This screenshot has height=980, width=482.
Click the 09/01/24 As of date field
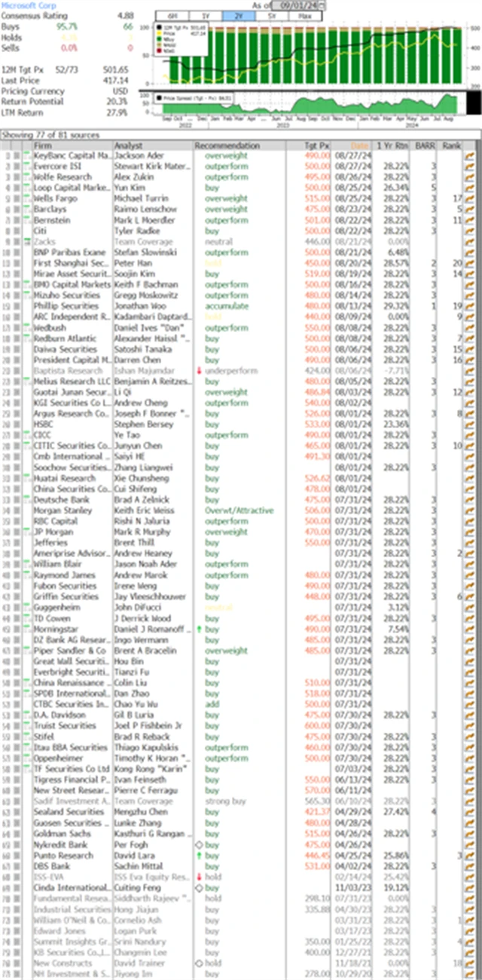tap(298, 5)
